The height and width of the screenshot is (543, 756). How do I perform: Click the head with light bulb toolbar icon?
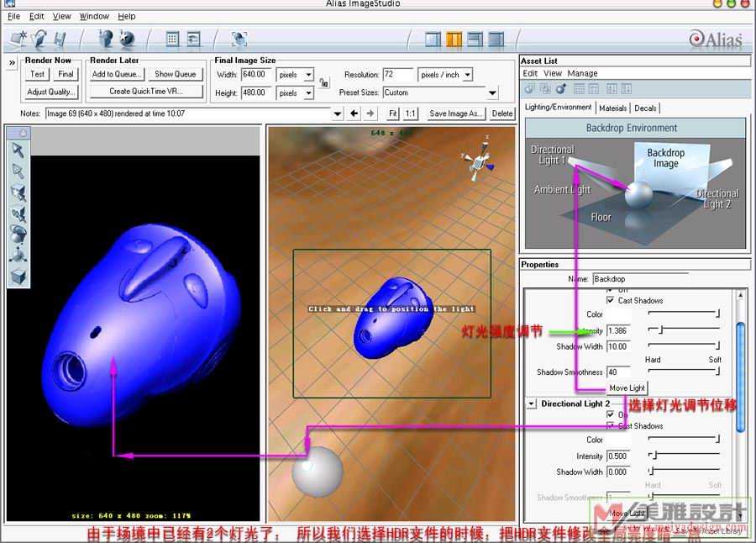point(105,39)
